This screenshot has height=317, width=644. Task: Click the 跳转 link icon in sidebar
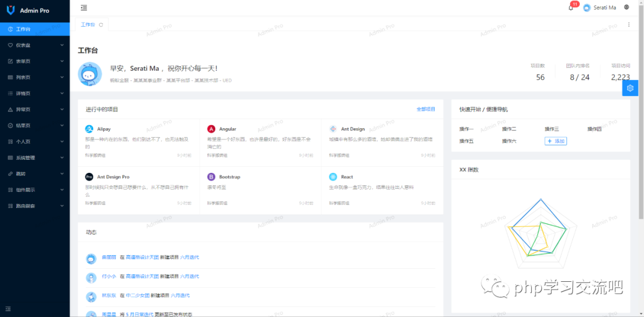11,173
